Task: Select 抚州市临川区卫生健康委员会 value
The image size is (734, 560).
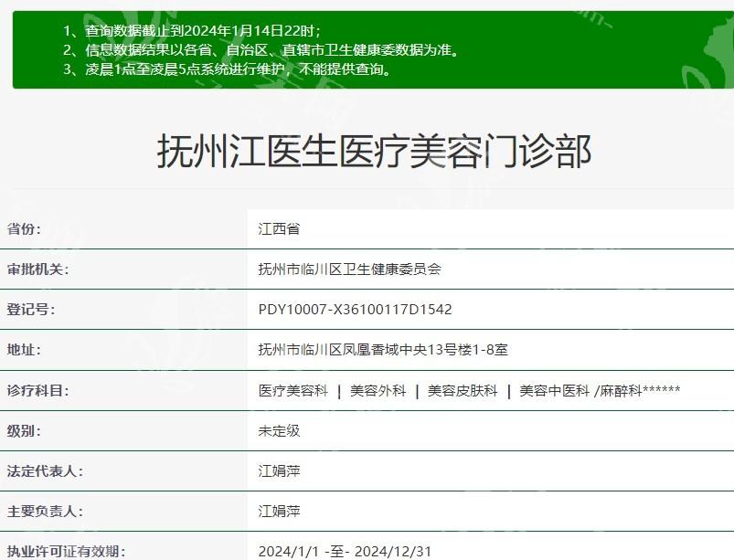Action: (350, 269)
